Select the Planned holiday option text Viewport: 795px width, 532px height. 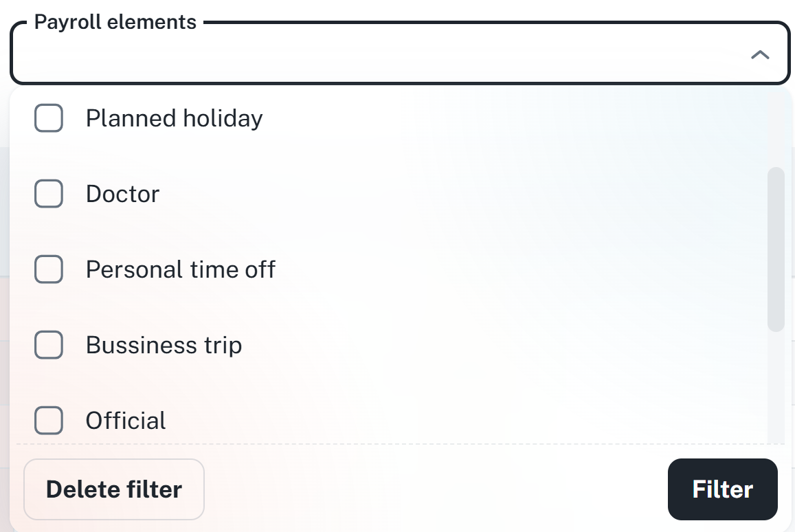(x=174, y=118)
